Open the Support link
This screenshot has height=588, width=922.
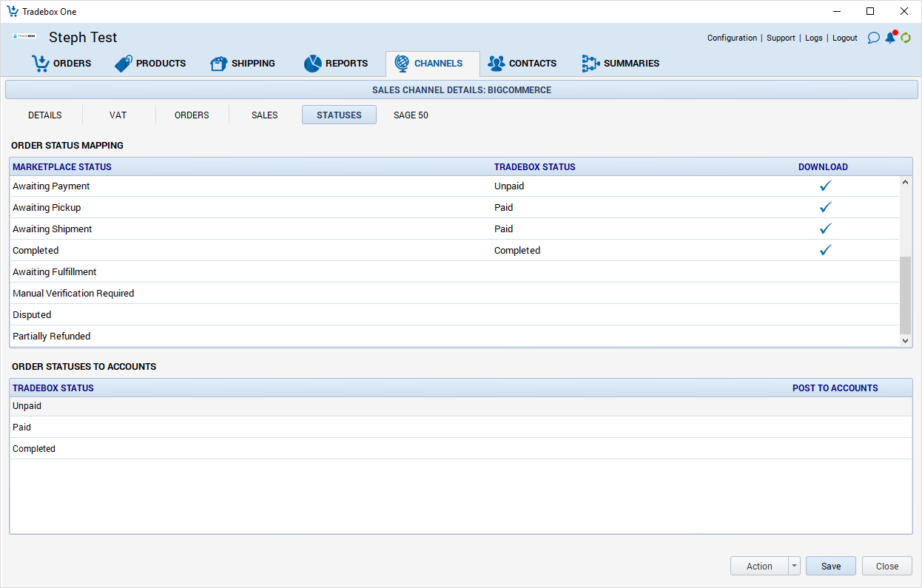[x=781, y=38]
